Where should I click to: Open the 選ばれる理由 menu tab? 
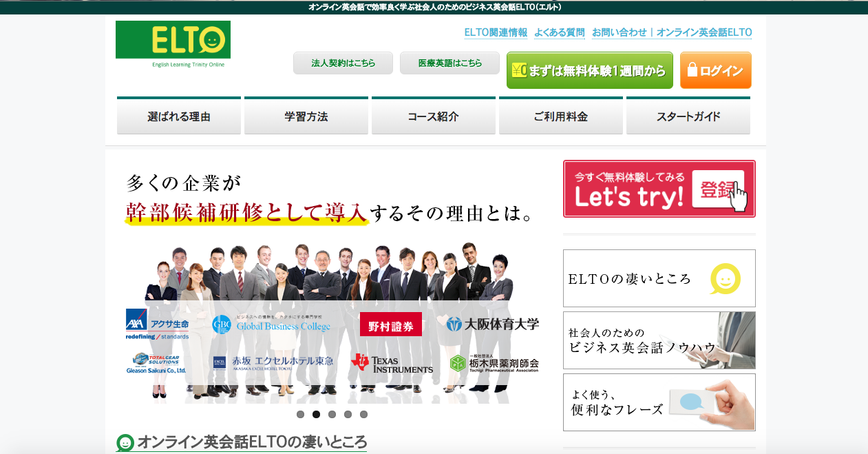pos(179,116)
